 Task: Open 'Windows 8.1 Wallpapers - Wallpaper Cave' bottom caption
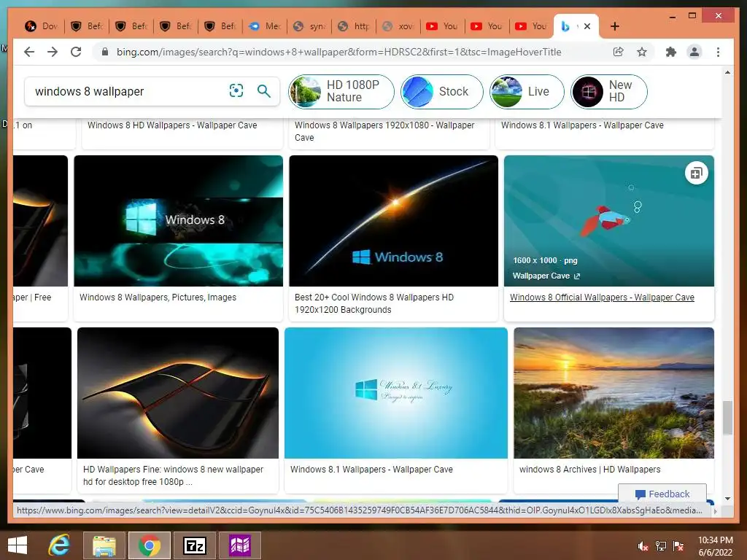click(x=371, y=469)
